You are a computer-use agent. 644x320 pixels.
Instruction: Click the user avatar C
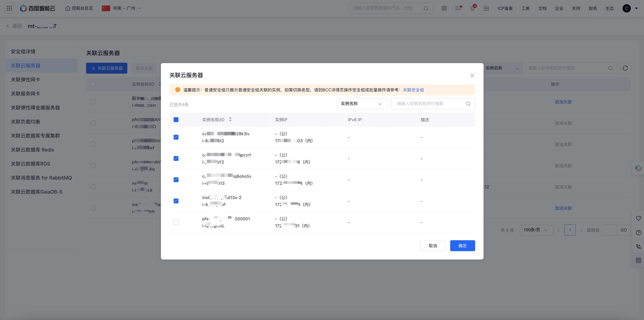(626, 8)
